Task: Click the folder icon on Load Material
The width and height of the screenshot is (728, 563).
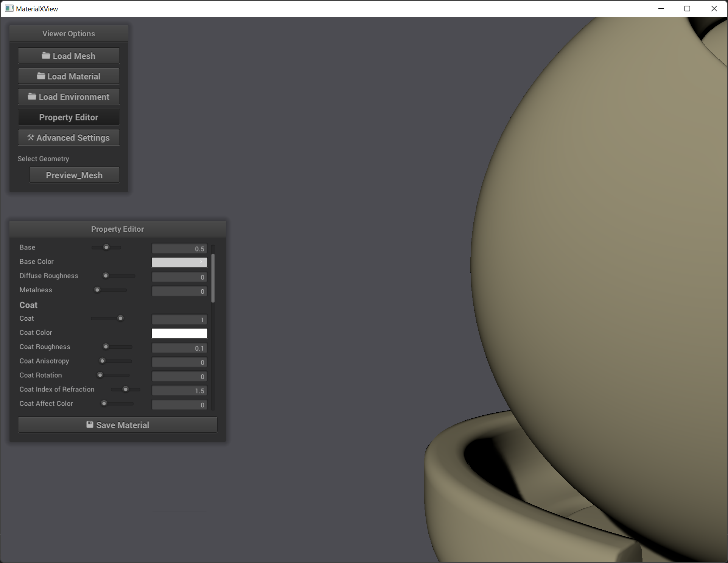Action: [x=41, y=76]
